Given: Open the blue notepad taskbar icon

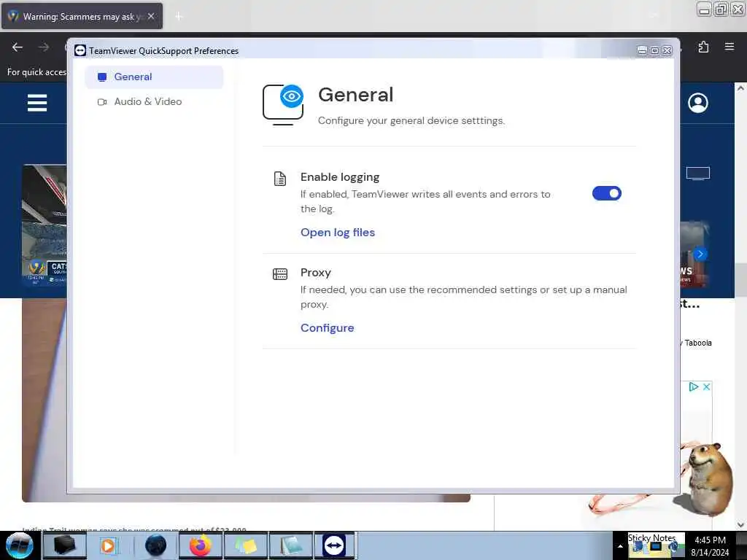Looking at the screenshot, I should point(290,545).
